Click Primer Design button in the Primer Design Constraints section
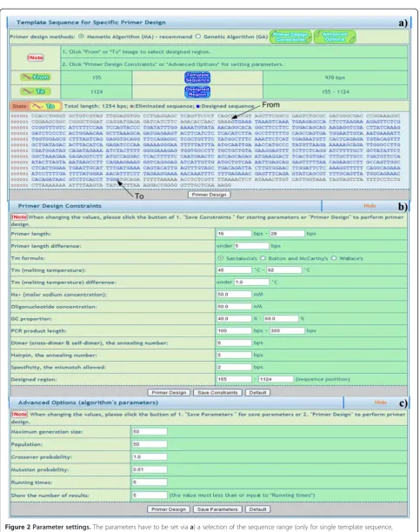Image resolution: width=420 pixels, height=532 pixels. pyautogui.click(x=169, y=393)
